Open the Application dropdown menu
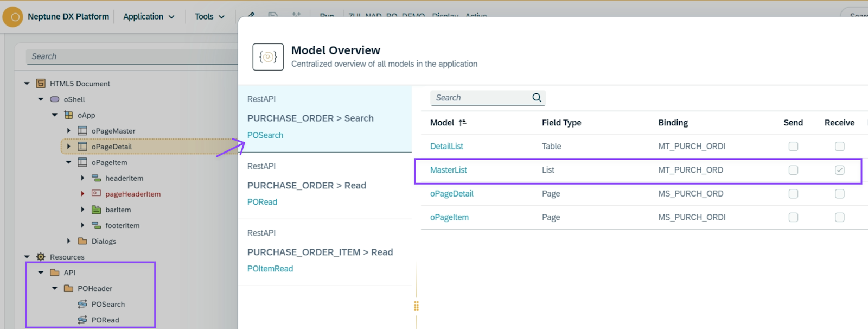 click(149, 17)
